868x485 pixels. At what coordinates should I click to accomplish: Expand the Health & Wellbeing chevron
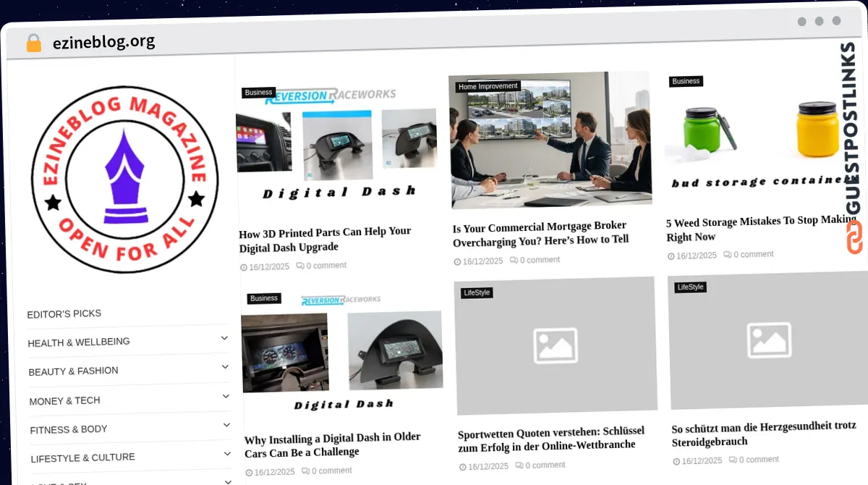(x=224, y=338)
